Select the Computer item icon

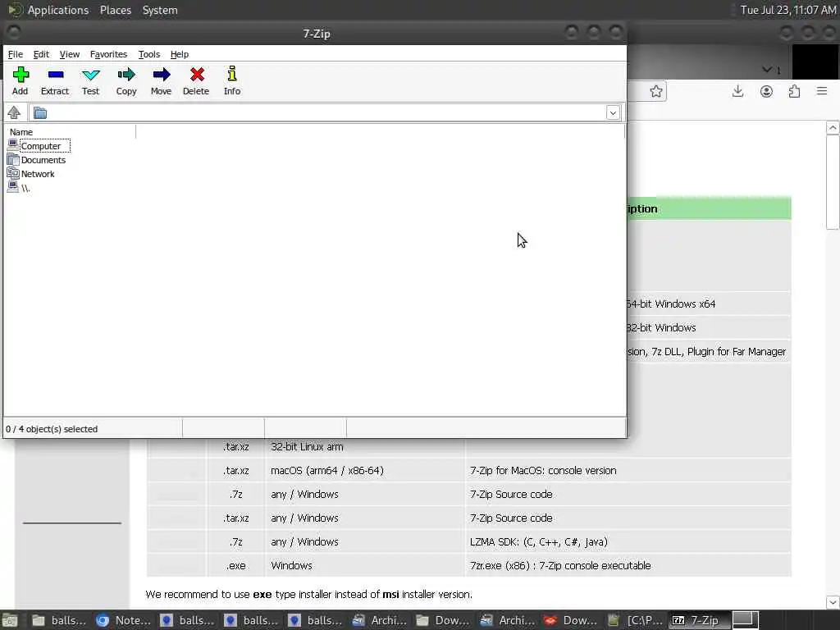click(13, 145)
